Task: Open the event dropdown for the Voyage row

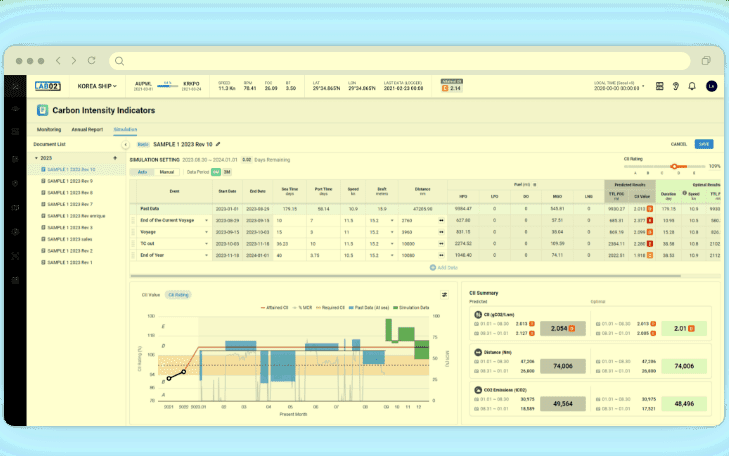Action: [x=206, y=231]
